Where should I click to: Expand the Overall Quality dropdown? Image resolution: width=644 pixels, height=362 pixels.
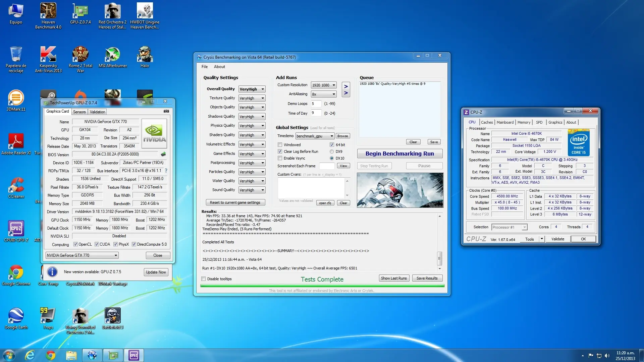pyautogui.click(x=252, y=89)
